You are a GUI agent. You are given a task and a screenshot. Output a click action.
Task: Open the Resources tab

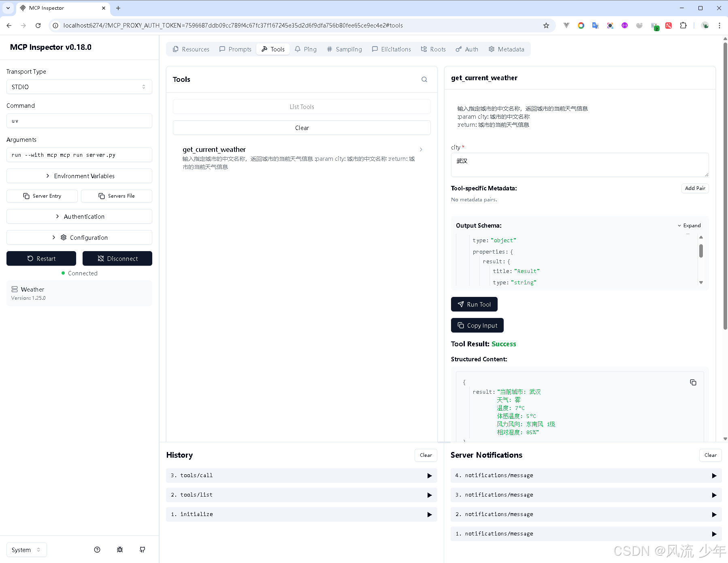(191, 49)
